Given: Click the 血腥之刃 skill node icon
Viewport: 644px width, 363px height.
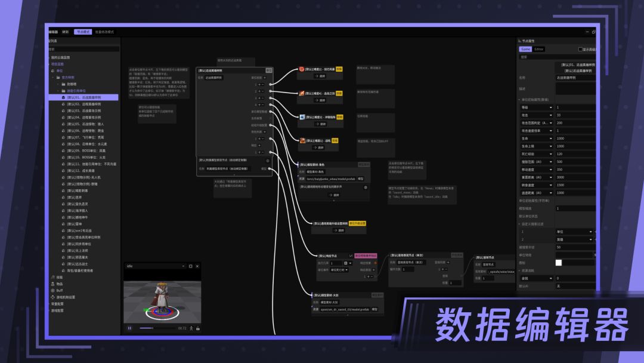Looking at the screenshot, I should click(302, 93).
